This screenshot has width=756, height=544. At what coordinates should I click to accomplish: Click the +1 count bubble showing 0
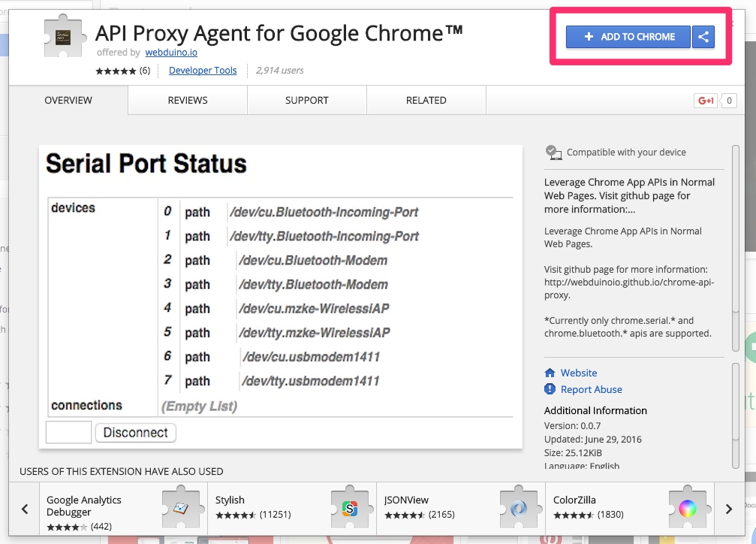point(729,101)
